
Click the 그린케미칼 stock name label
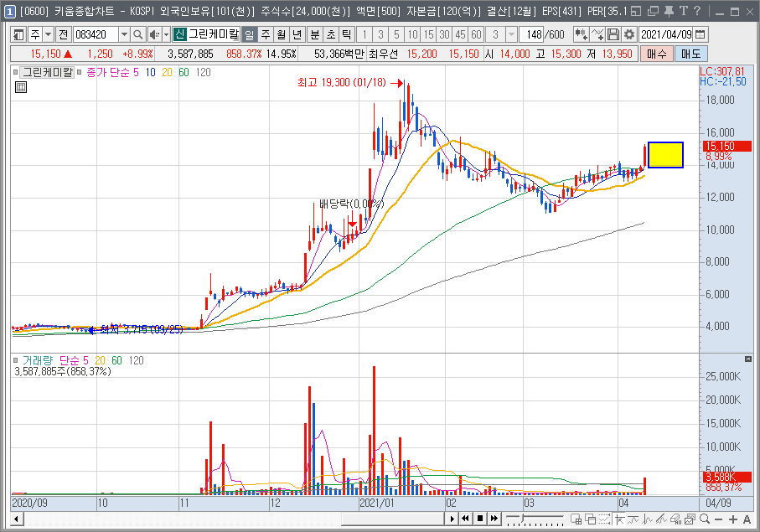click(214, 34)
